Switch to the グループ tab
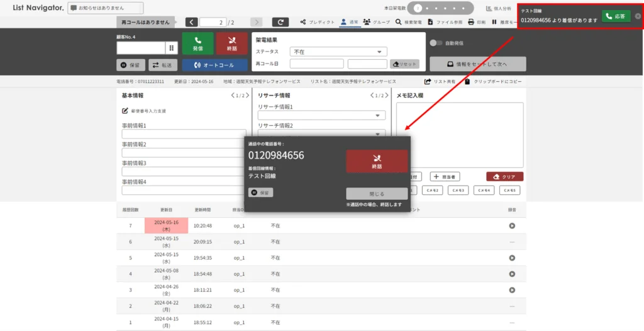 (376, 22)
